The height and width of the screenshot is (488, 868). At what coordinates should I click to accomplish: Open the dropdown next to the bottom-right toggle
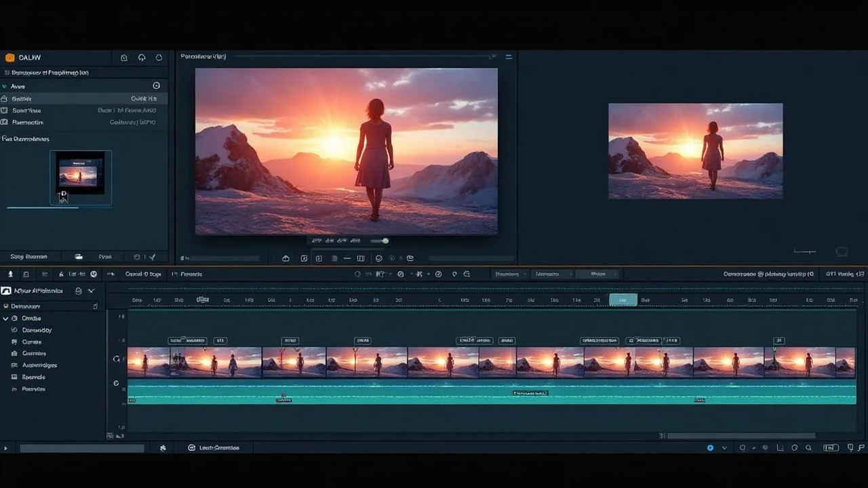[x=724, y=448]
